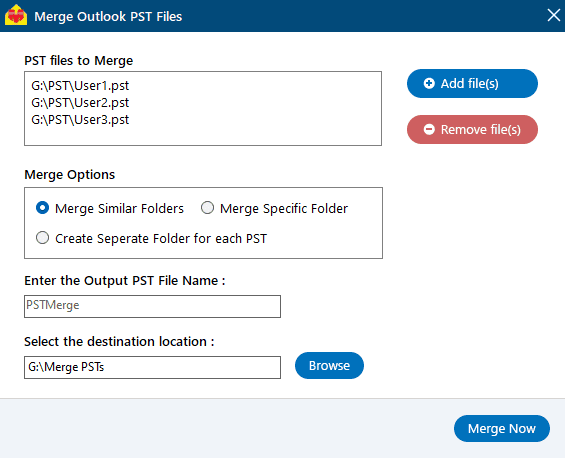Browse for the destination folder
565x458 pixels.
pyautogui.click(x=329, y=365)
